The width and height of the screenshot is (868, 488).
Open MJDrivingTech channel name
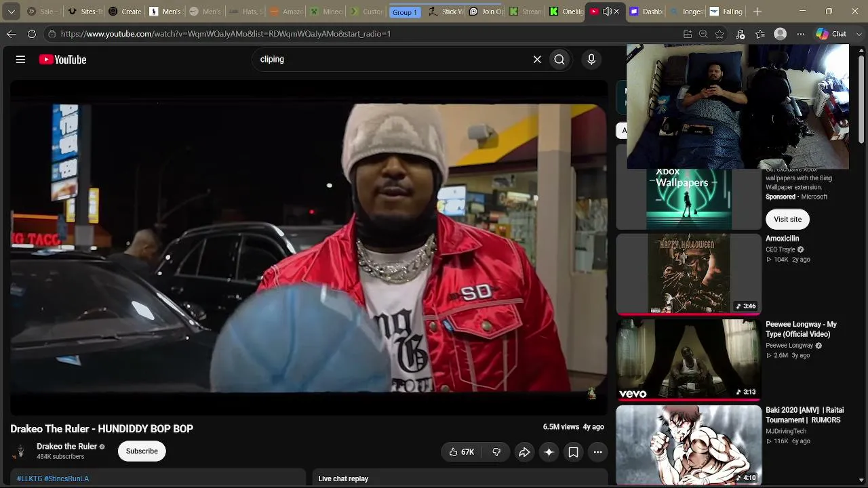coord(786,431)
